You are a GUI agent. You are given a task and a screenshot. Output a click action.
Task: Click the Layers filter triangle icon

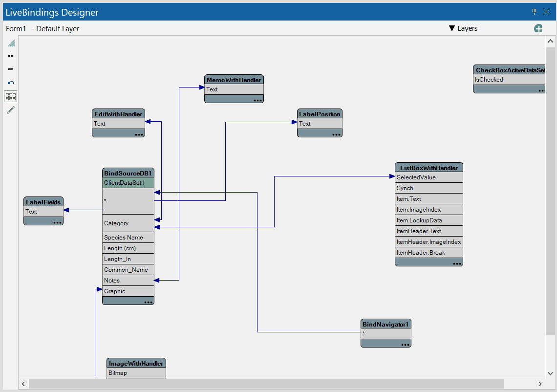451,28
